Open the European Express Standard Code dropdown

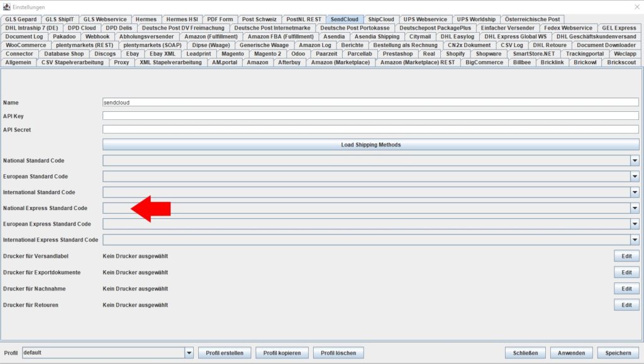[x=635, y=224]
